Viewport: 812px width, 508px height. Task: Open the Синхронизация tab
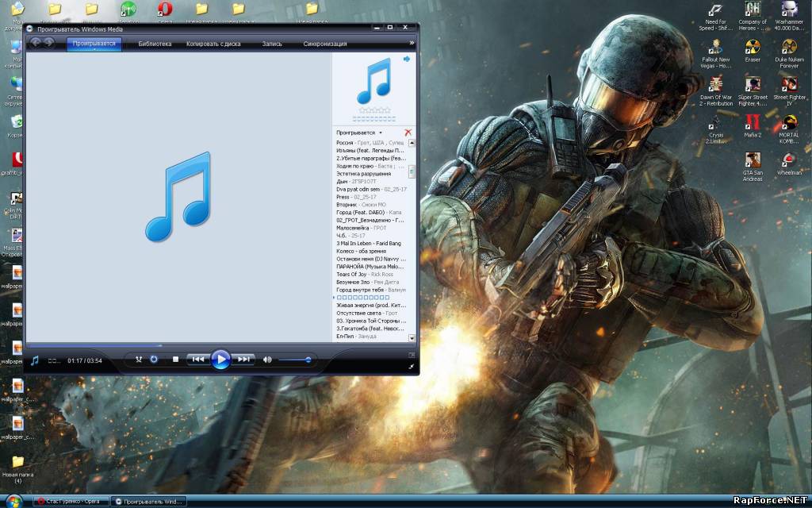click(x=324, y=44)
